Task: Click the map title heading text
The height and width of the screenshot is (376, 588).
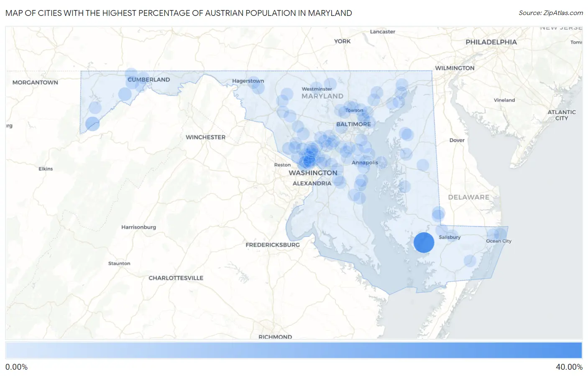Action: (x=179, y=13)
